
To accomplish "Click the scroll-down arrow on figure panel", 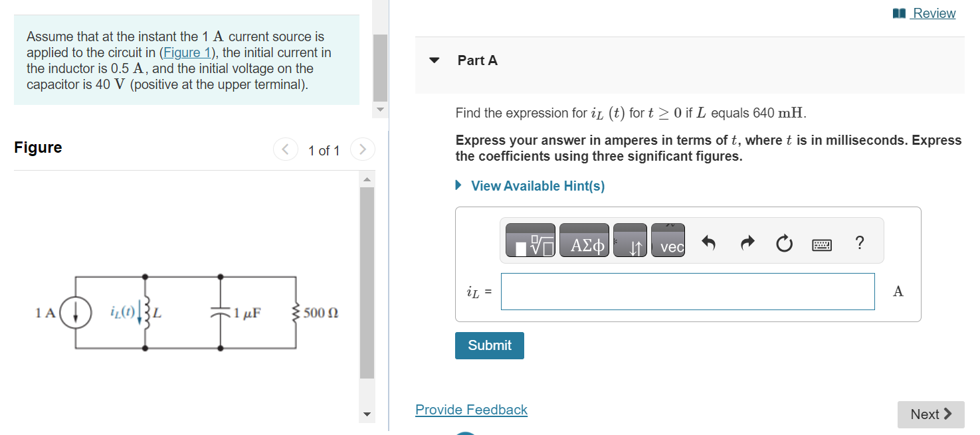I will pyautogui.click(x=367, y=413).
